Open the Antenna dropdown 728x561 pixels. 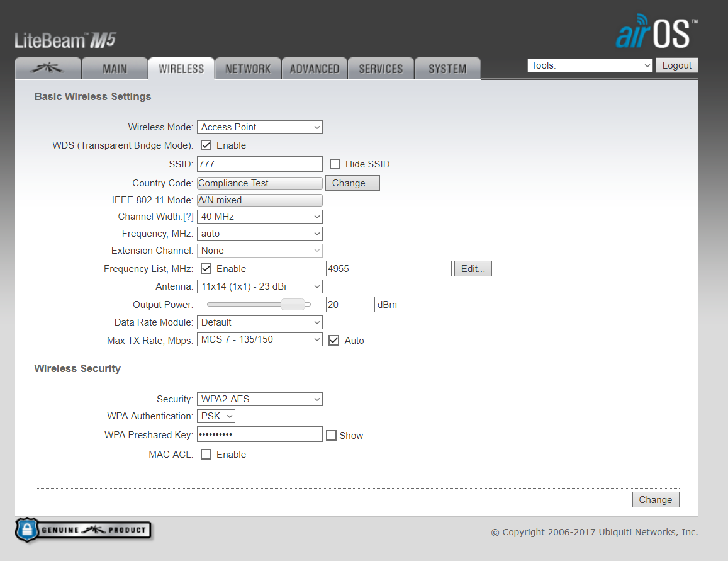259,286
